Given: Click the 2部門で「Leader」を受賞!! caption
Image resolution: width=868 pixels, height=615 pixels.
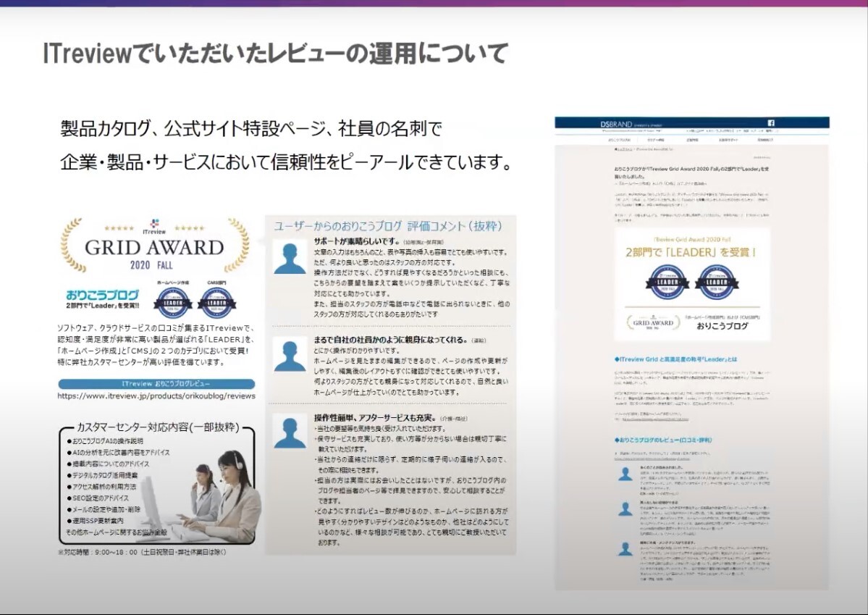Looking at the screenshot, I should pos(102,305).
